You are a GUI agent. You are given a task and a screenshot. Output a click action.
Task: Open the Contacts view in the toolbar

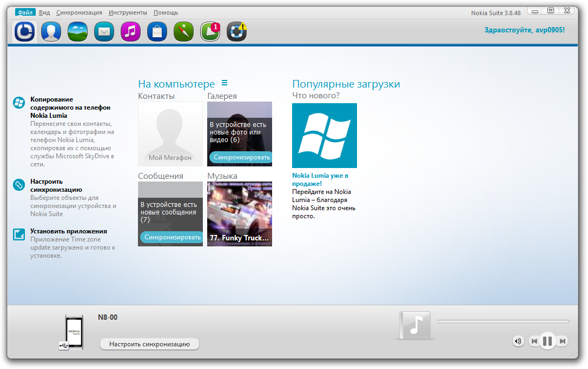pos(51,32)
